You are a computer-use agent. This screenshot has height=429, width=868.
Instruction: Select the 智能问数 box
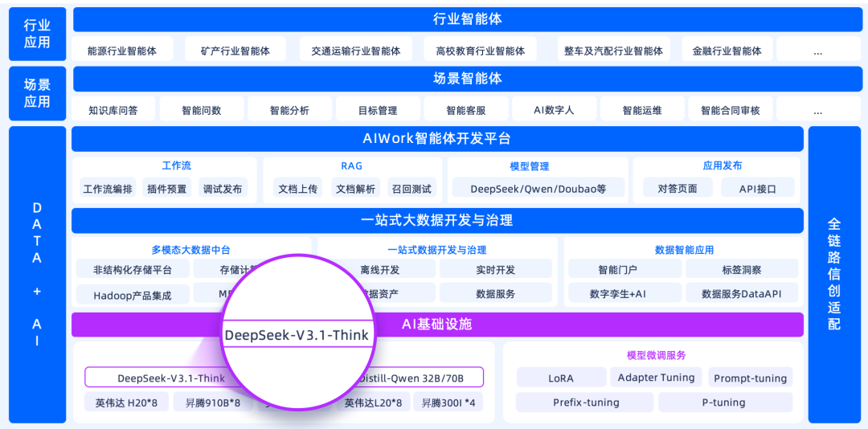(202, 109)
